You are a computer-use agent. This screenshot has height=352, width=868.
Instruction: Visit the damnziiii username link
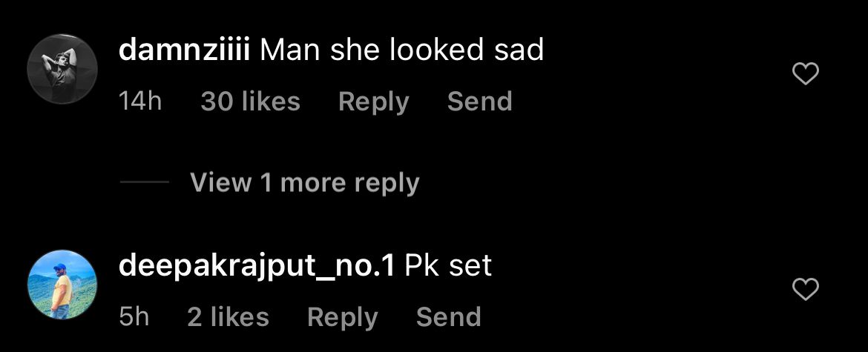(185, 50)
